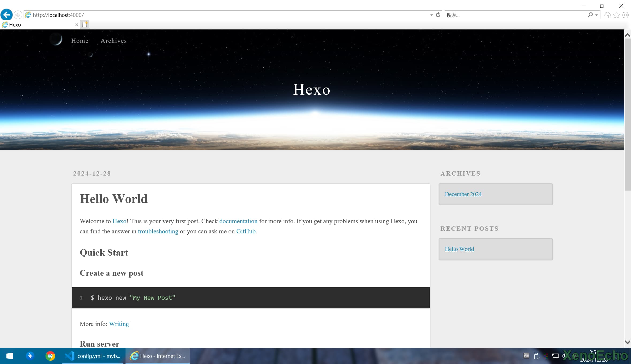
Task: Expand the search provider dropdown arrow
Action: pos(596,15)
